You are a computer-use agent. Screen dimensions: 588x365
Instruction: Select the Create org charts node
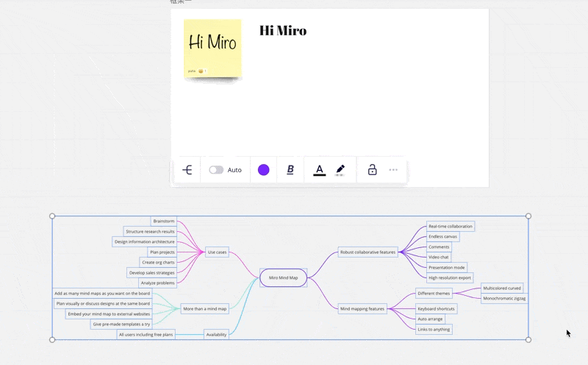(158, 263)
